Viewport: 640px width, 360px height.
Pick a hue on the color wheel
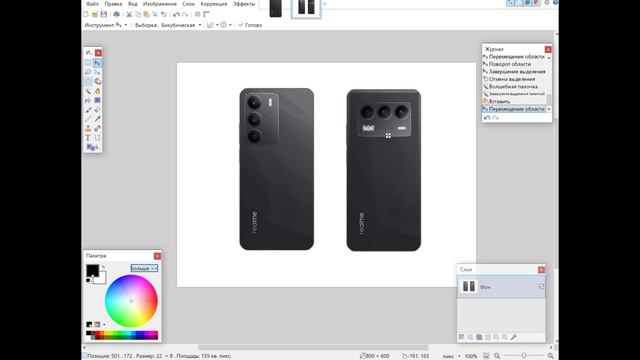tap(131, 301)
